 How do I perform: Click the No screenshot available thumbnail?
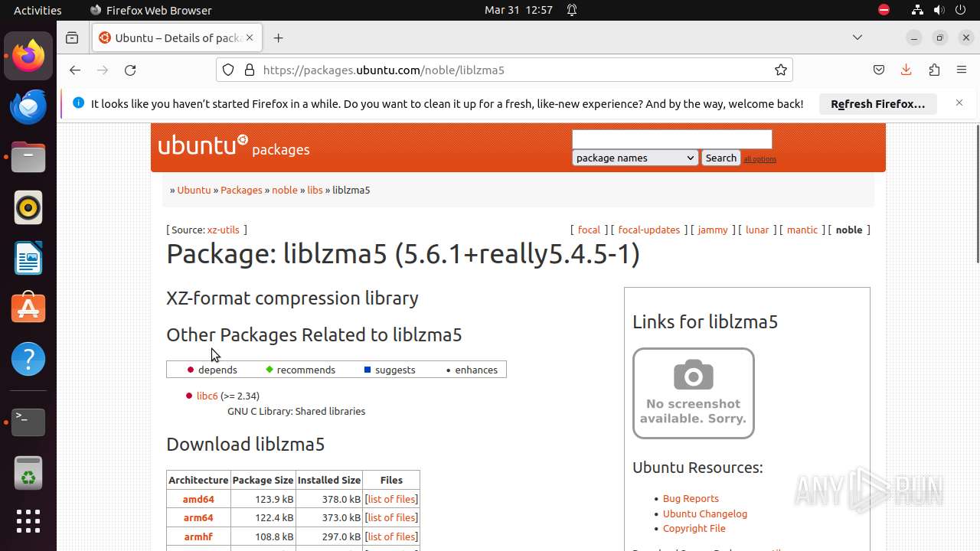[694, 393]
